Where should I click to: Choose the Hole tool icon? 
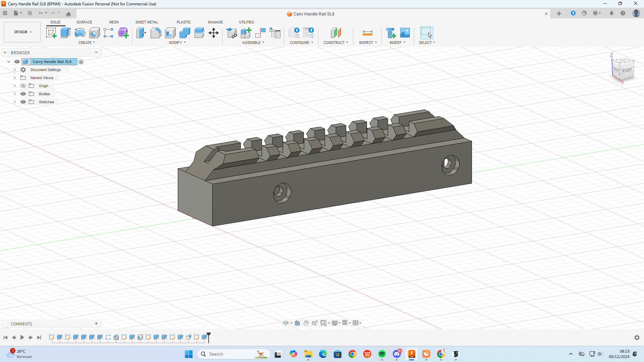[94, 33]
